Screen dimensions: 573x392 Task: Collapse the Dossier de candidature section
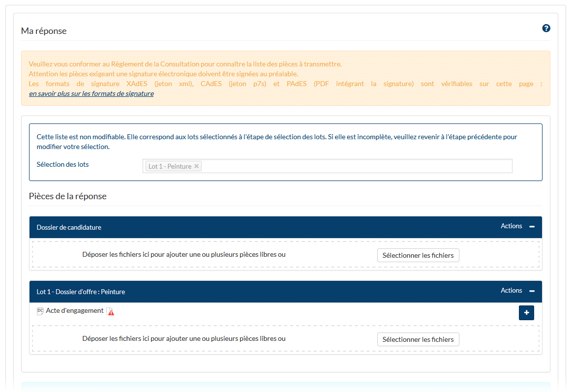(532, 227)
